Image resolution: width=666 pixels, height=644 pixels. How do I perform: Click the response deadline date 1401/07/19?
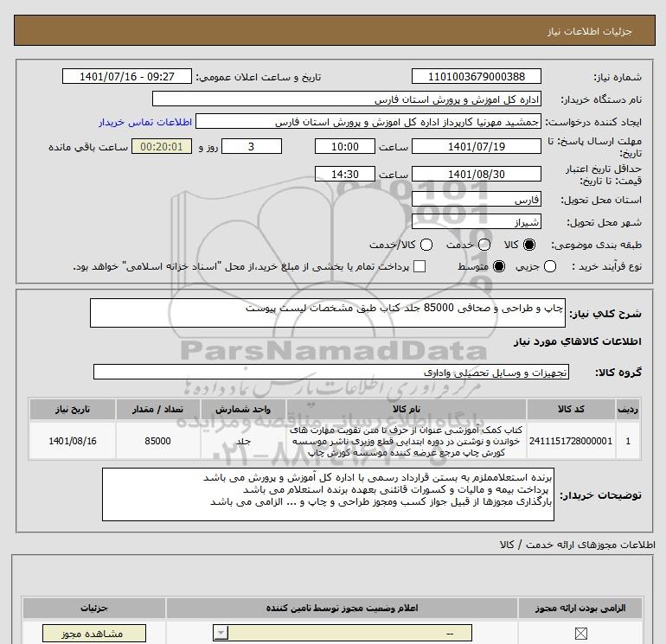pos(476,147)
